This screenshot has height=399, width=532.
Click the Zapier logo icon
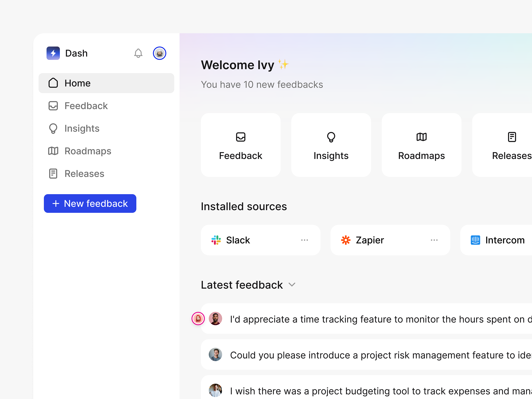tap(346, 240)
